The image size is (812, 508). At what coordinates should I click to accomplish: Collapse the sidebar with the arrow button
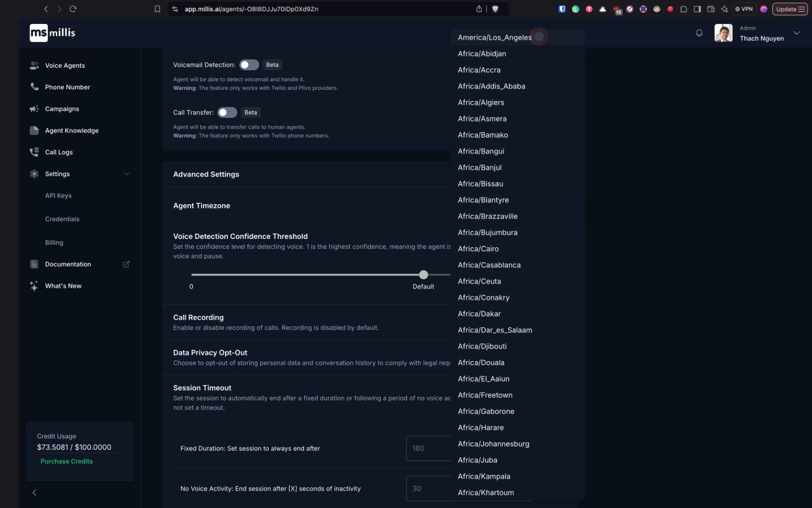point(34,492)
